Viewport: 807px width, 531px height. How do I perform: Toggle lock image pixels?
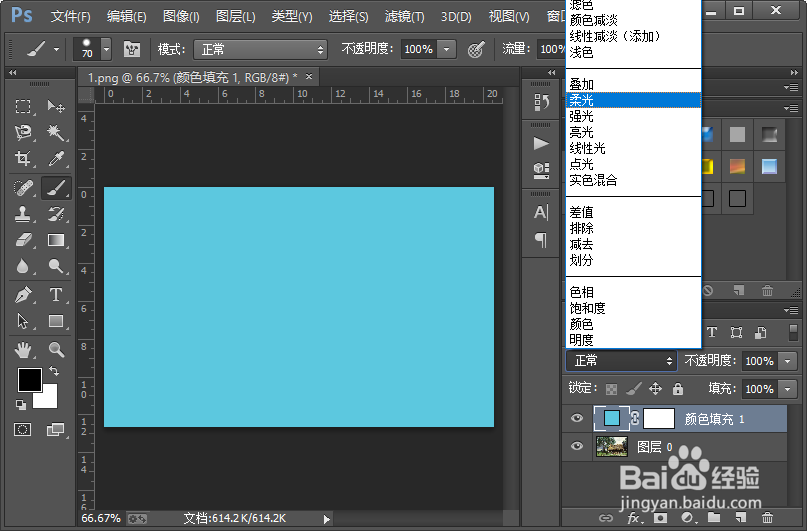634,389
